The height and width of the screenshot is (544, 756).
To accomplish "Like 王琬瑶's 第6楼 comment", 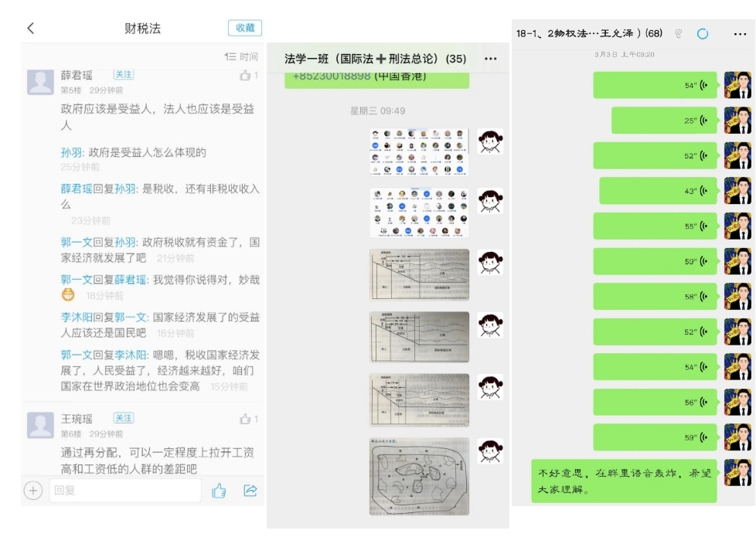I will (x=249, y=420).
